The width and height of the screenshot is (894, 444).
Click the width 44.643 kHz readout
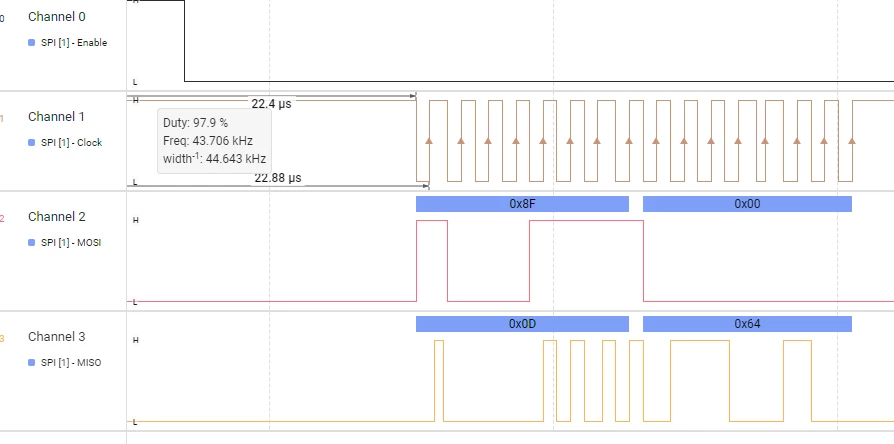(214, 158)
